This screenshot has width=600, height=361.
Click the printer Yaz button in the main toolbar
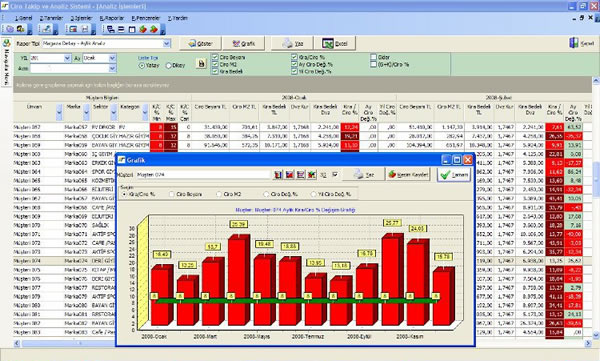(x=292, y=44)
